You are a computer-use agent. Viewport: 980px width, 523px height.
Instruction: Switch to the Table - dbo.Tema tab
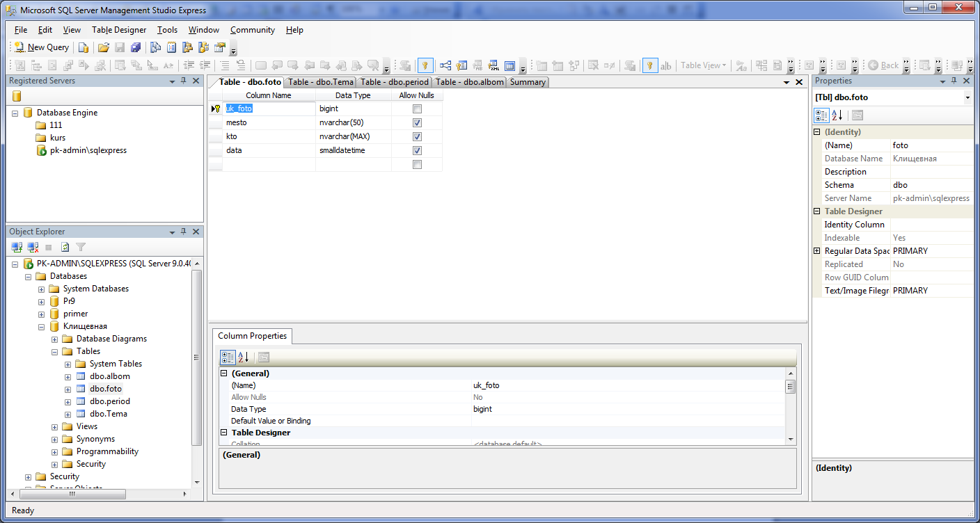321,82
